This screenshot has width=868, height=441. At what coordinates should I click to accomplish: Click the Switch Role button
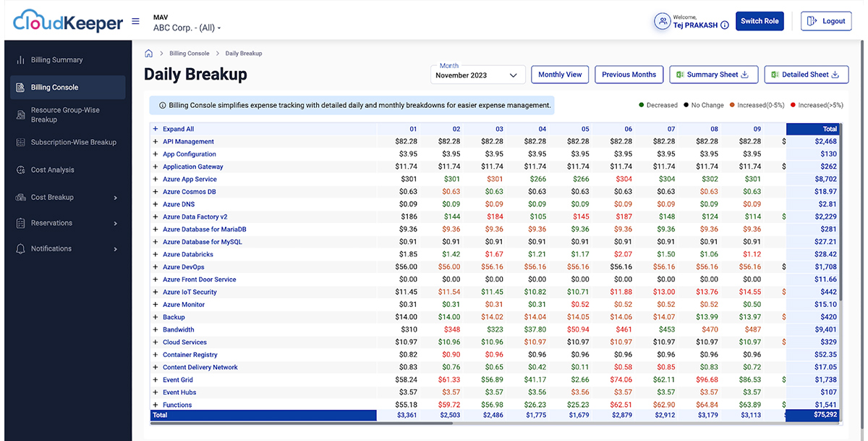pyautogui.click(x=759, y=21)
